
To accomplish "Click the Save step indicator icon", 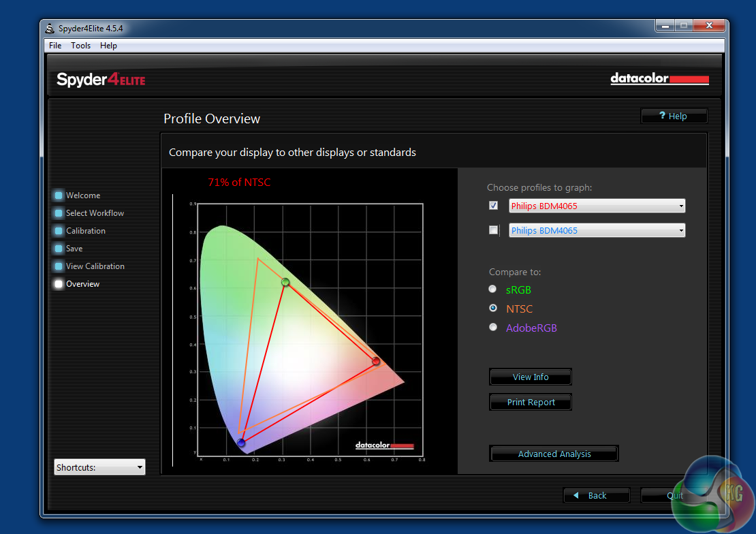I will 59,249.
